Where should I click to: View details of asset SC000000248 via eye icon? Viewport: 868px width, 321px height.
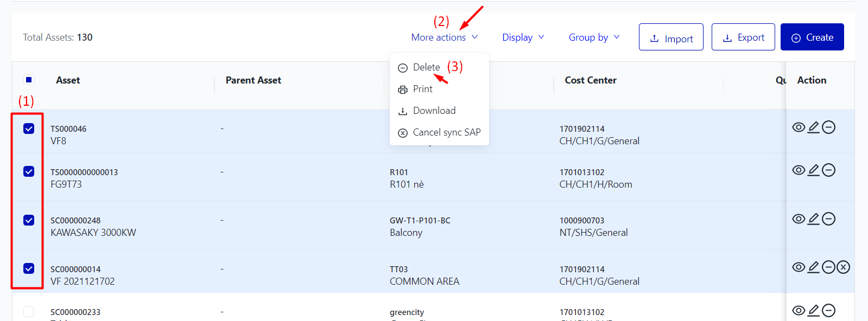click(x=799, y=219)
